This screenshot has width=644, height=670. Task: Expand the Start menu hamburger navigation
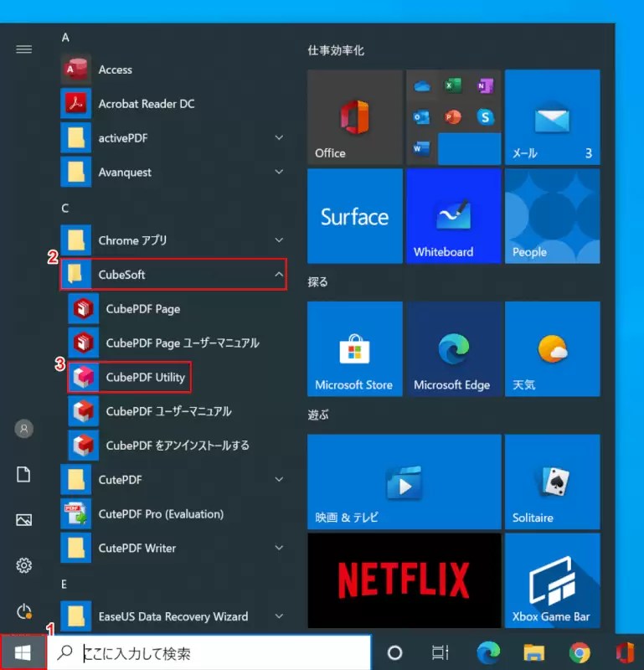24,49
